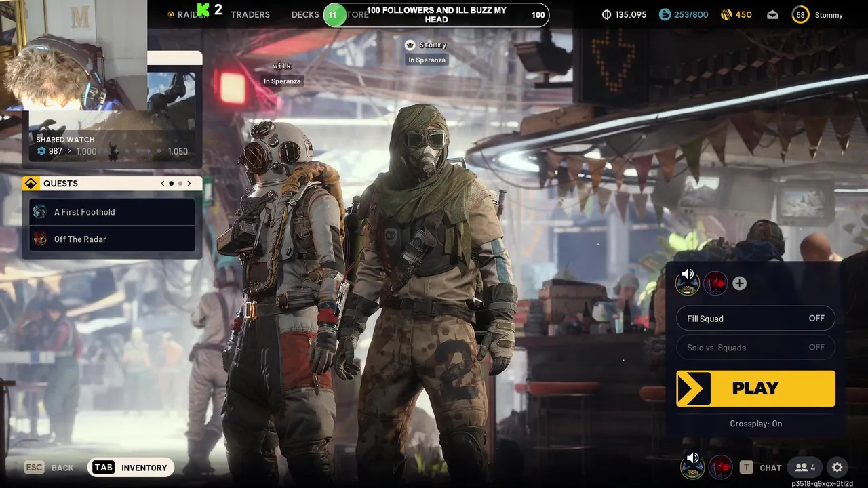Click the Stommy username in top bar
The image size is (868, 488).
[x=829, y=15]
